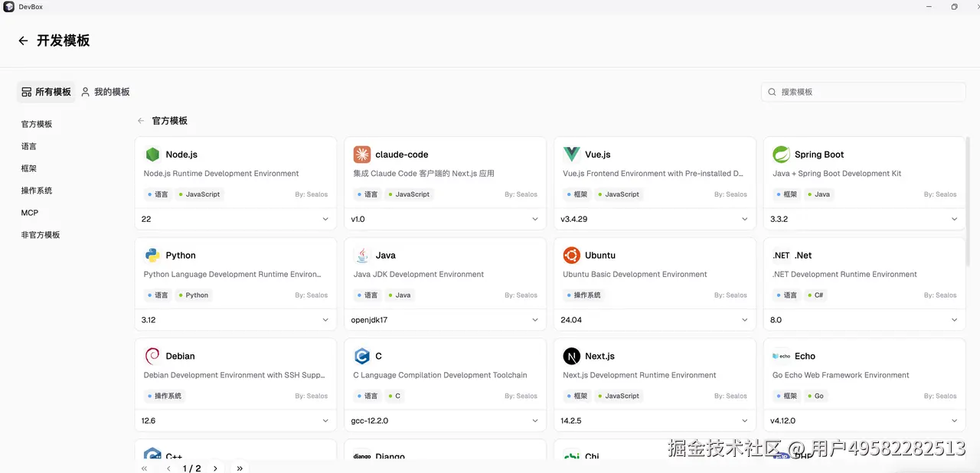This screenshot has height=473, width=980.
Task: Open 操作系统 category in sidebar
Action: [37, 191]
